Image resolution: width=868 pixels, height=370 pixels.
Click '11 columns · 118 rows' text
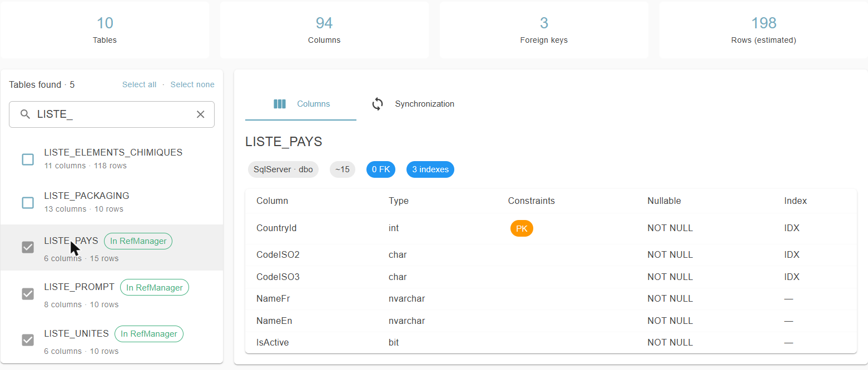(x=85, y=166)
